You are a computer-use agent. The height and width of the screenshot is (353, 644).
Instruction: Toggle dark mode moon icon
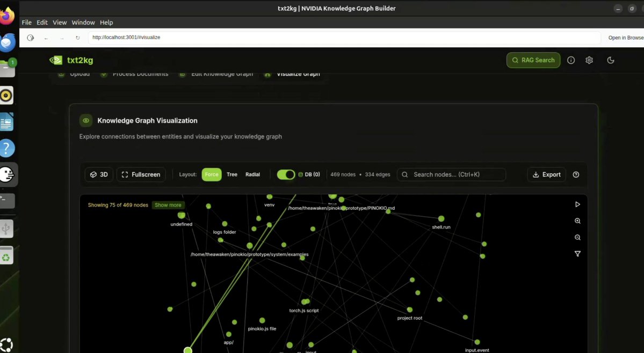click(x=611, y=60)
